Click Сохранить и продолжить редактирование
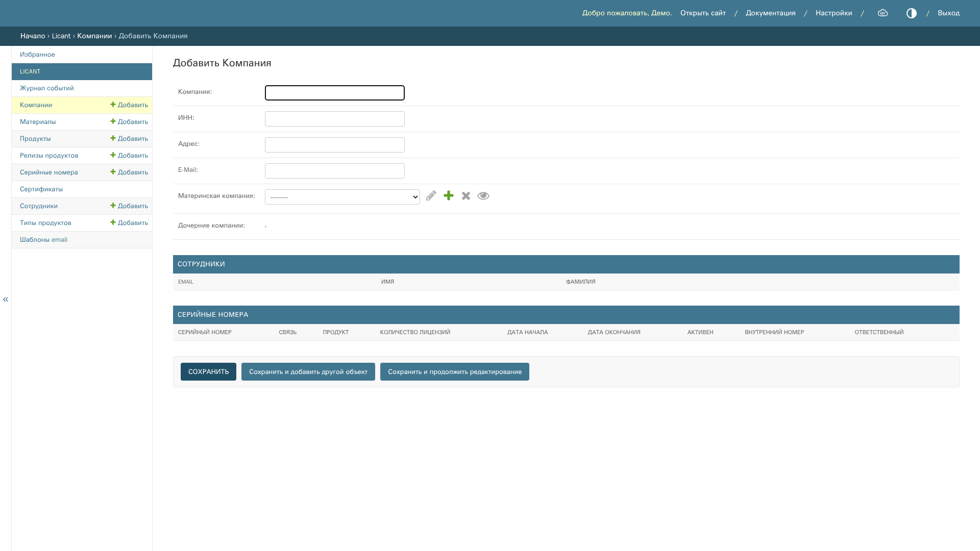The width and height of the screenshot is (980, 551). [x=455, y=372]
